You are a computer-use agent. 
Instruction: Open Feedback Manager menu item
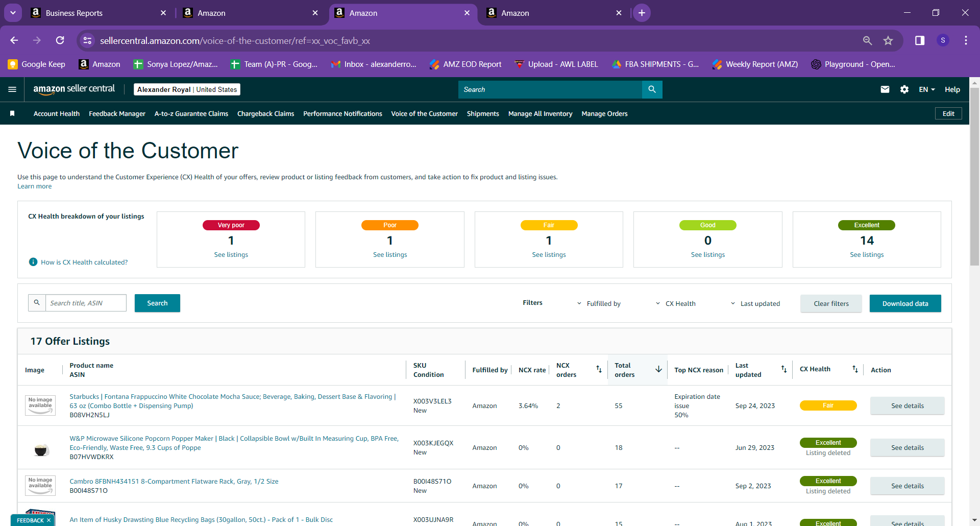click(x=117, y=113)
